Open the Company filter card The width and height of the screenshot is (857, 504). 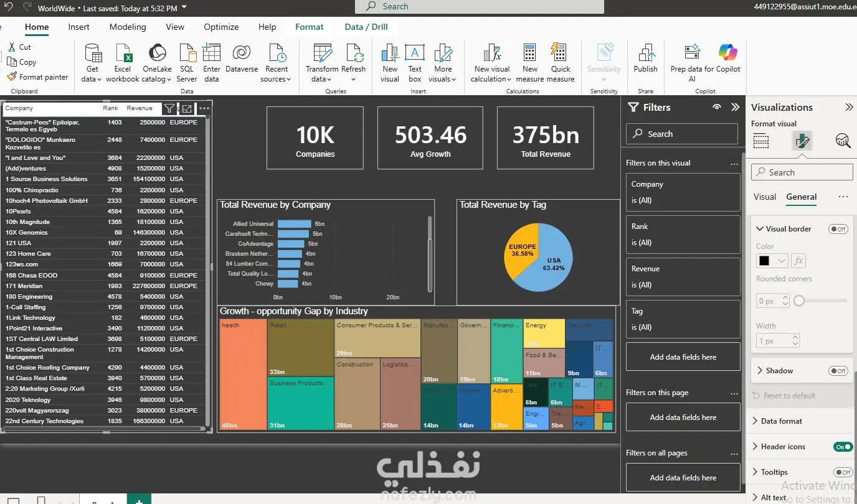683,192
